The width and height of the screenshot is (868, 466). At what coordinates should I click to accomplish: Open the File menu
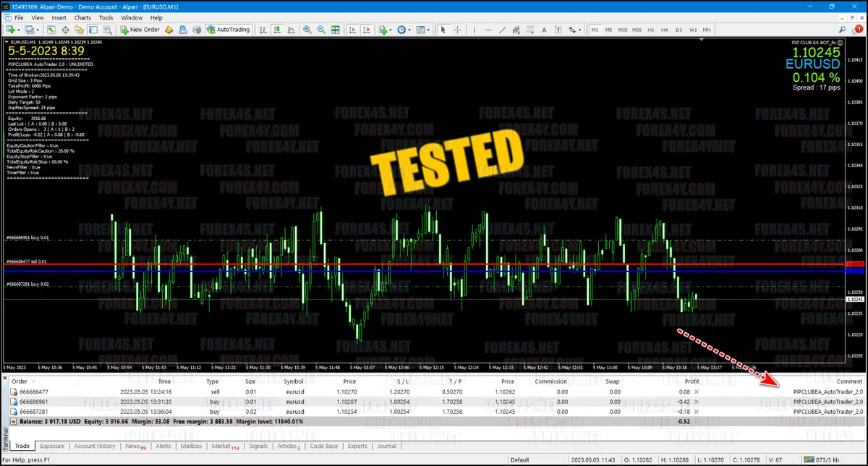19,17
